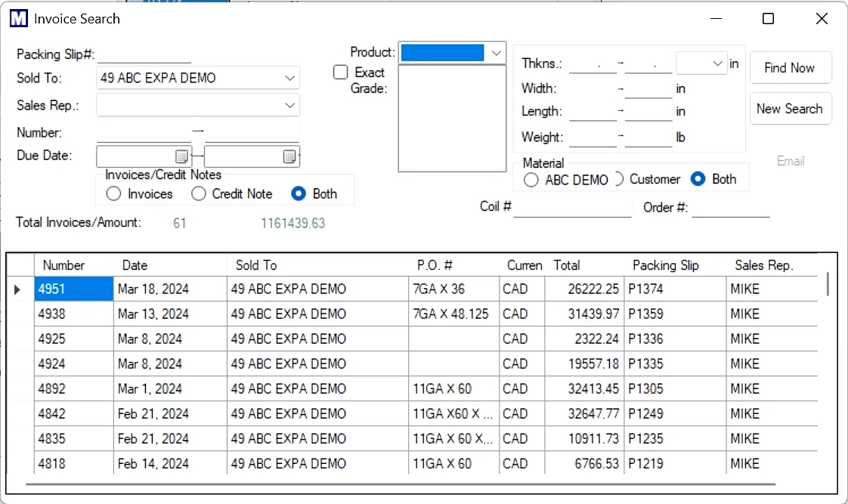
Task: Open the calendar picker for the starting Due Date
Action: (181, 156)
